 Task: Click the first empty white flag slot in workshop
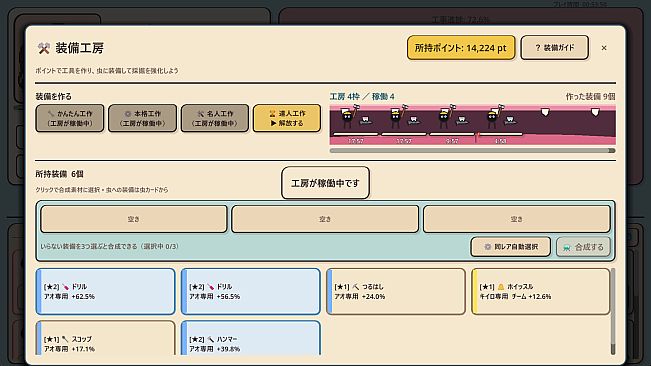click(545, 112)
